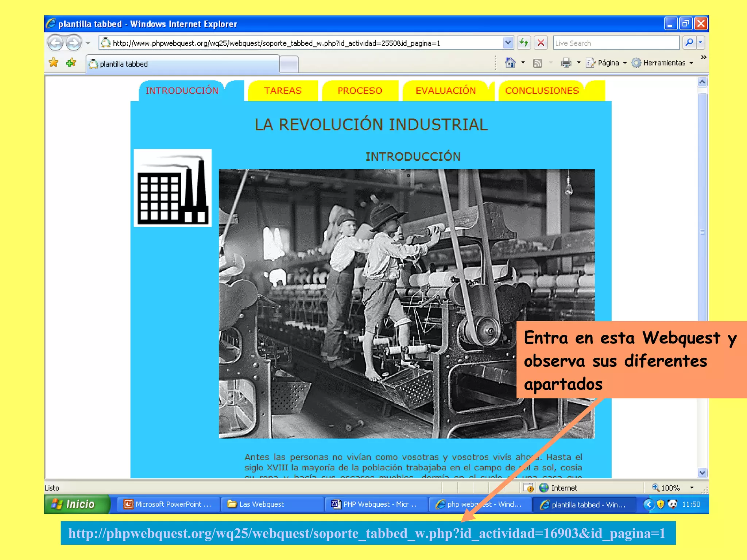
Task: Click the phpwebquest URL link below
Action: pyautogui.click(x=367, y=533)
